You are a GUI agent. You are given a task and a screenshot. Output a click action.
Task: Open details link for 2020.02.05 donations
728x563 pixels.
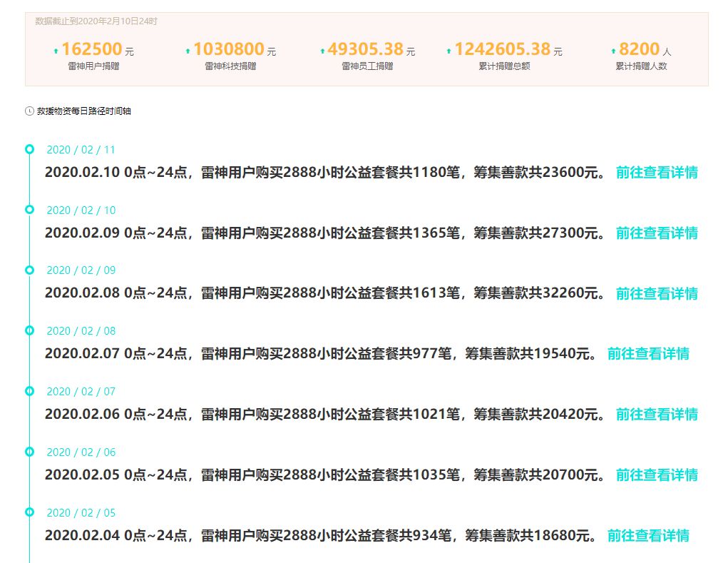[657, 475]
